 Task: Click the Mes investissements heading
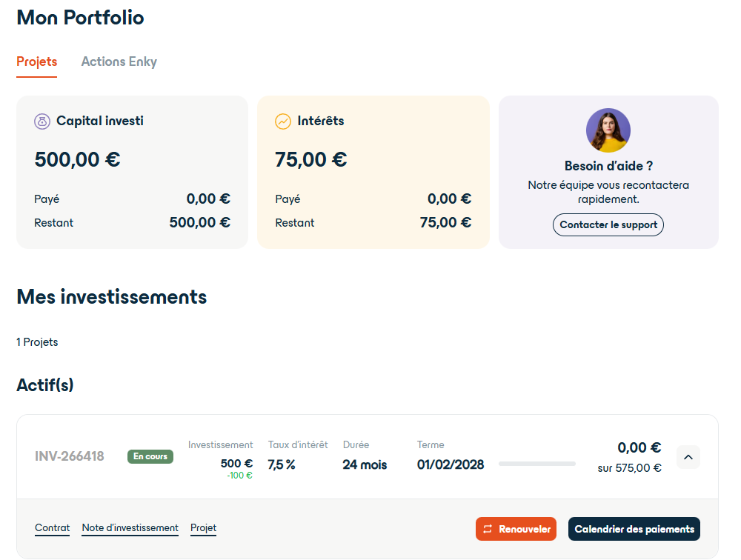pos(112,297)
